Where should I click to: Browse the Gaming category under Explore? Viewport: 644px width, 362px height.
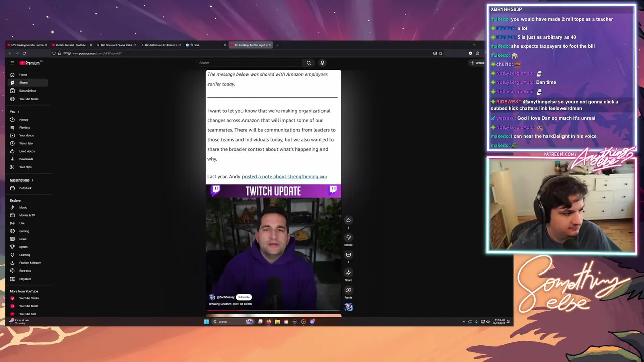point(28,231)
